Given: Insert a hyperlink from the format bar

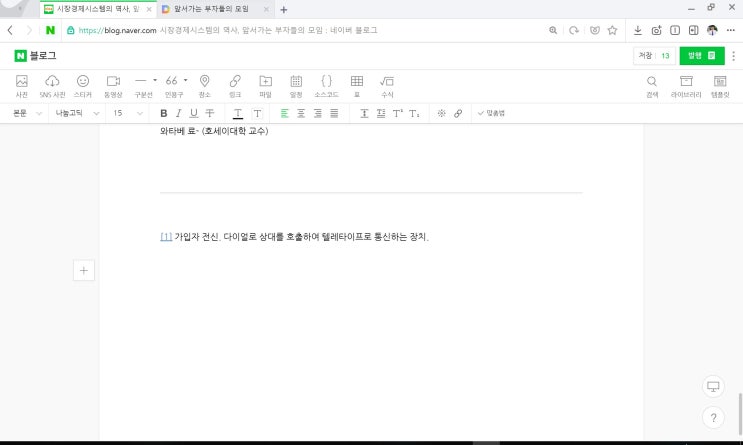Looking at the screenshot, I should (x=458, y=113).
